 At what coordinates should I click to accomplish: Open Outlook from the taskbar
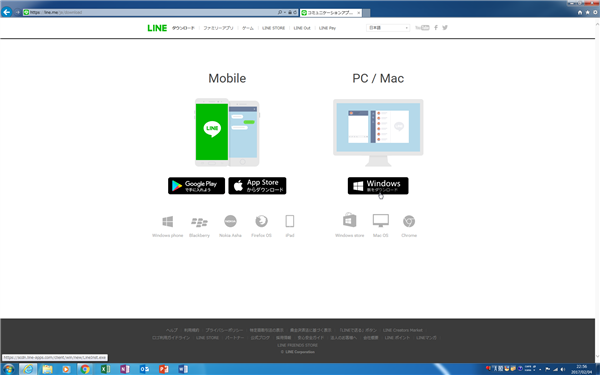144,369
